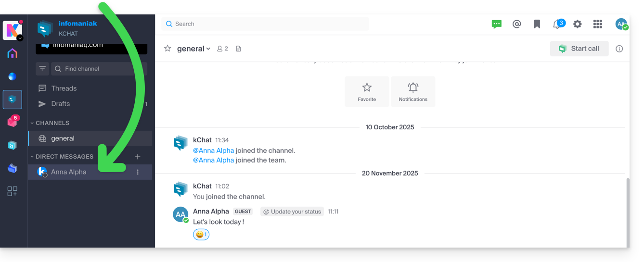Viewport: 644px width, 262px height.
Task: Open saved messages bookmark icon
Action: [x=537, y=24]
